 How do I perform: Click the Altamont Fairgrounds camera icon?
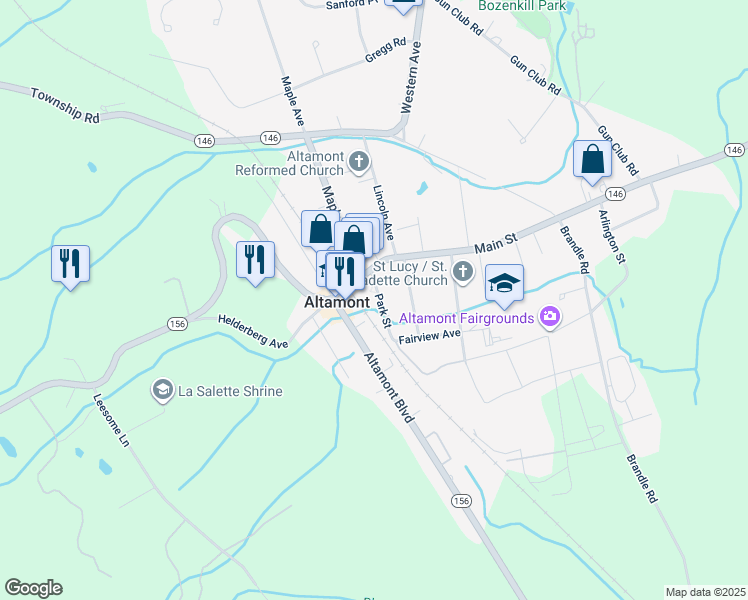[550, 317]
